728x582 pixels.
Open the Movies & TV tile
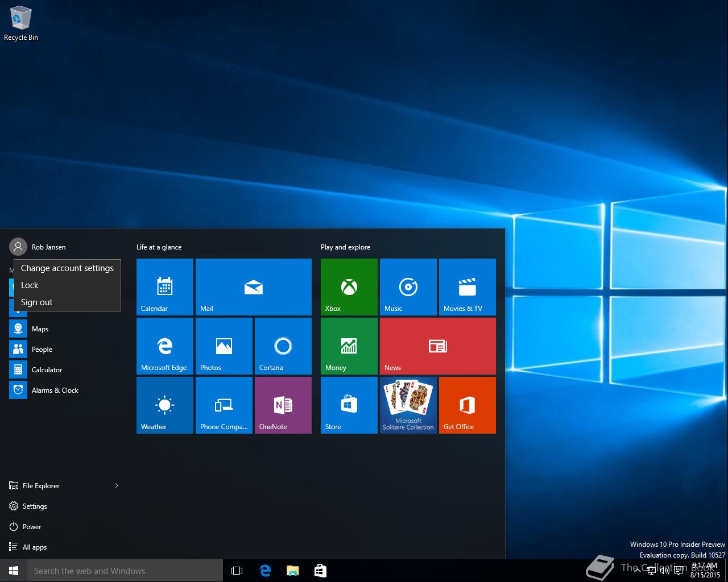(468, 287)
